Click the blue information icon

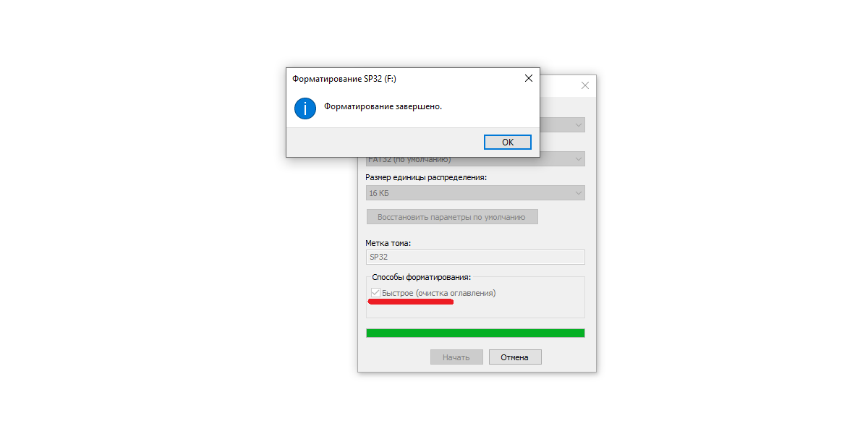[x=305, y=109]
